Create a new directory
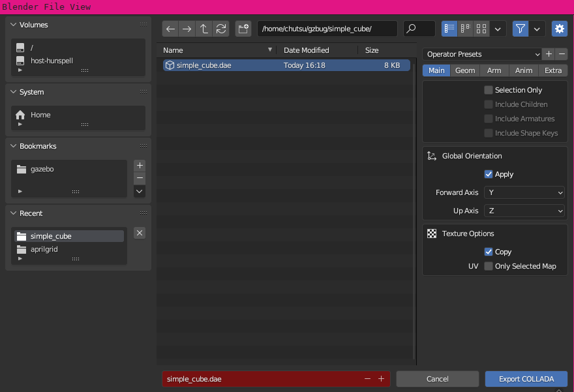This screenshot has width=574, height=392. [x=243, y=29]
